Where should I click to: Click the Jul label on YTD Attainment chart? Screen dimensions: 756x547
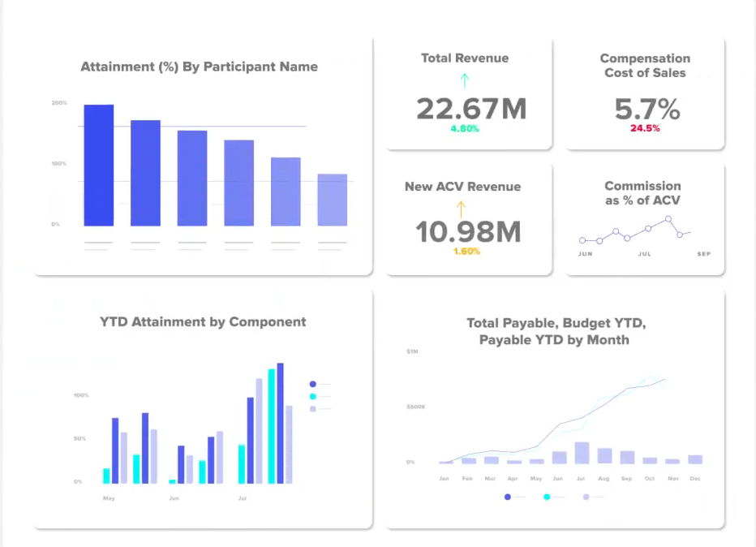[243, 498]
